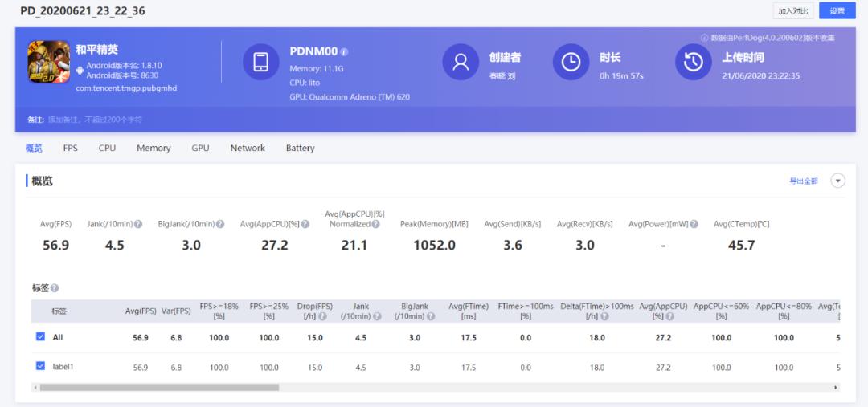Click help icon in table Jank column header
Viewport: 868px width, 407px height.
click(377, 316)
